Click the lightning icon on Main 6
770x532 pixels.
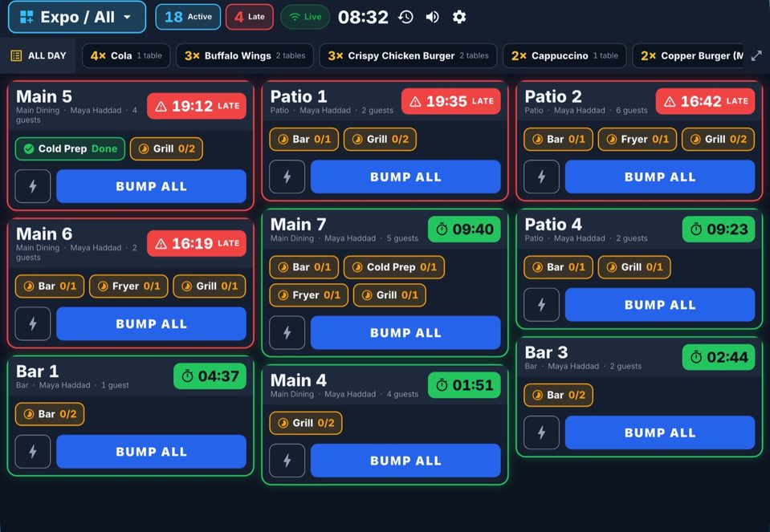point(33,323)
